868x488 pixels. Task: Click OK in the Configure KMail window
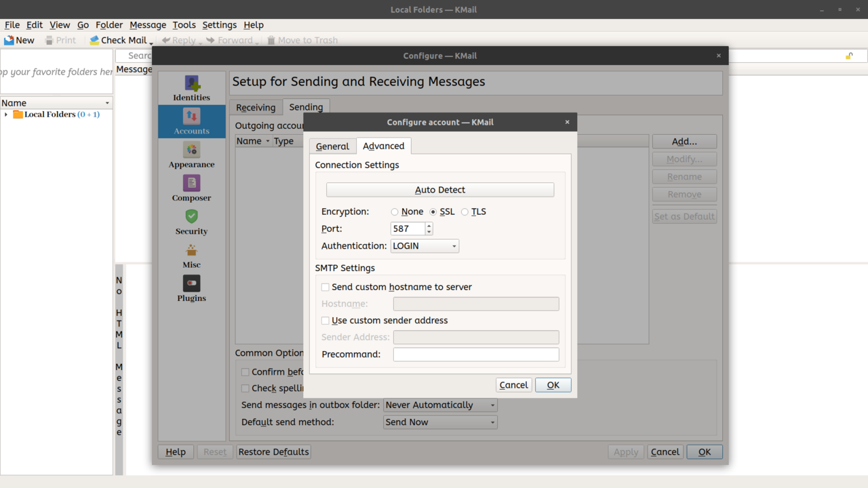tap(705, 452)
